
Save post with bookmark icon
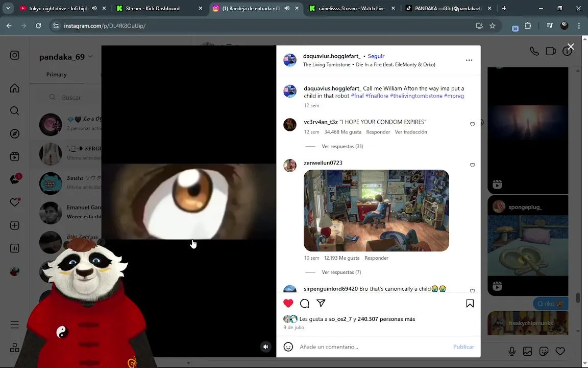point(470,303)
